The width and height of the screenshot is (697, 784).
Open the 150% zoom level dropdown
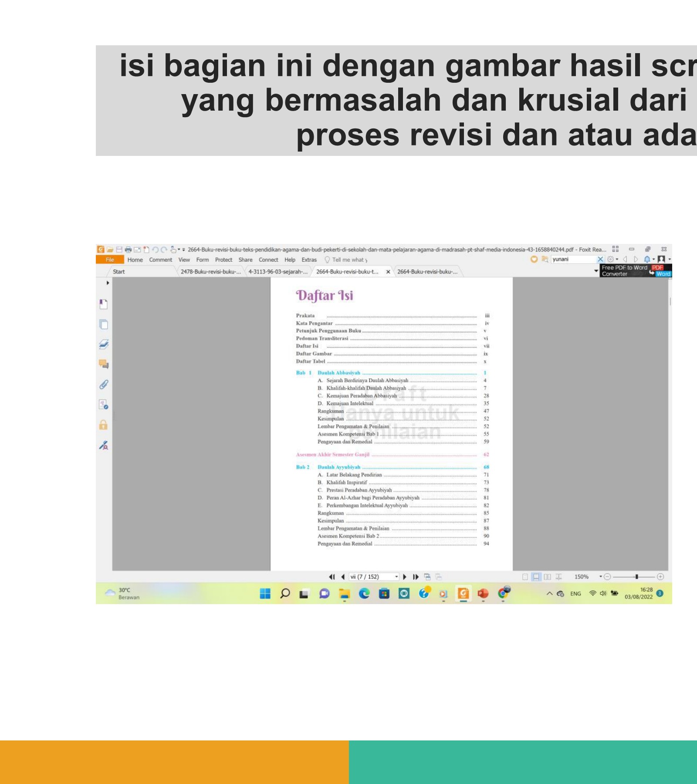tap(600, 576)
